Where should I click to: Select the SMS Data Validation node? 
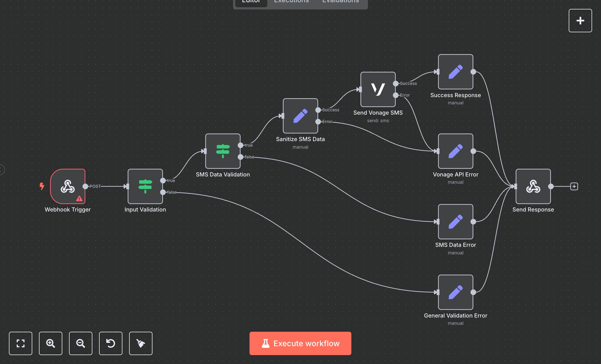tap(223, 151)
